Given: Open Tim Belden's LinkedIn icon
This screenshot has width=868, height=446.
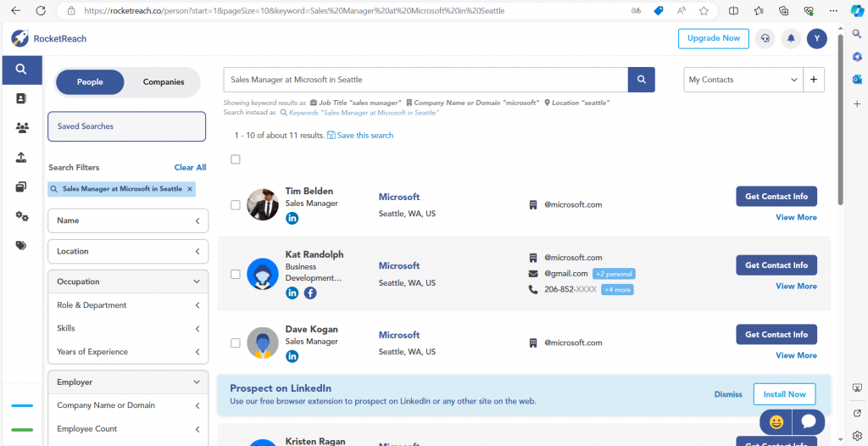Looking at the screenshot, I should [292, 218].
